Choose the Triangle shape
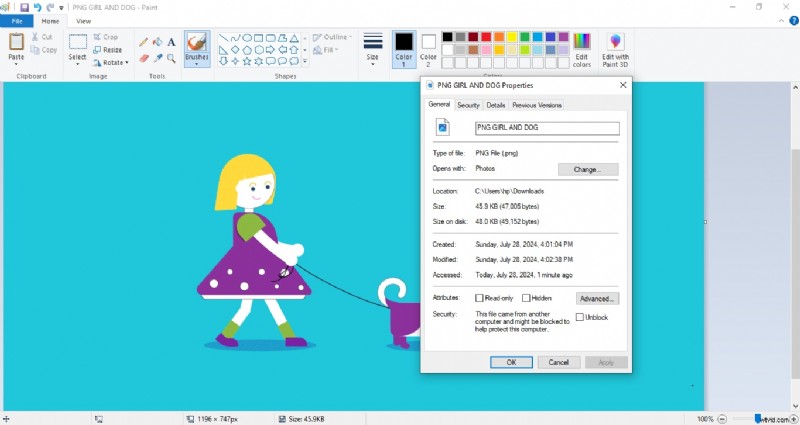 294,38
